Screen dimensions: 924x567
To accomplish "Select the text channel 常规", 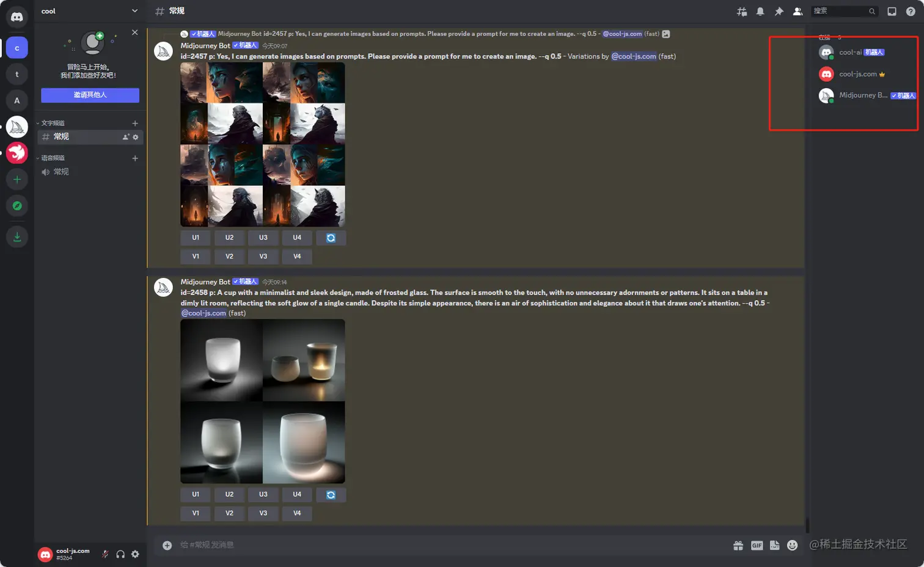I will click(90, 137).
